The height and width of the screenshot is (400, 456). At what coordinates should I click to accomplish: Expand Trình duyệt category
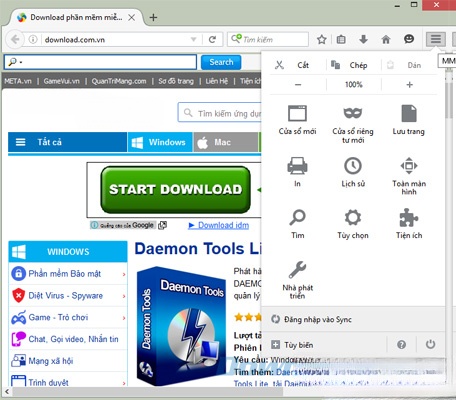point(68,380)
